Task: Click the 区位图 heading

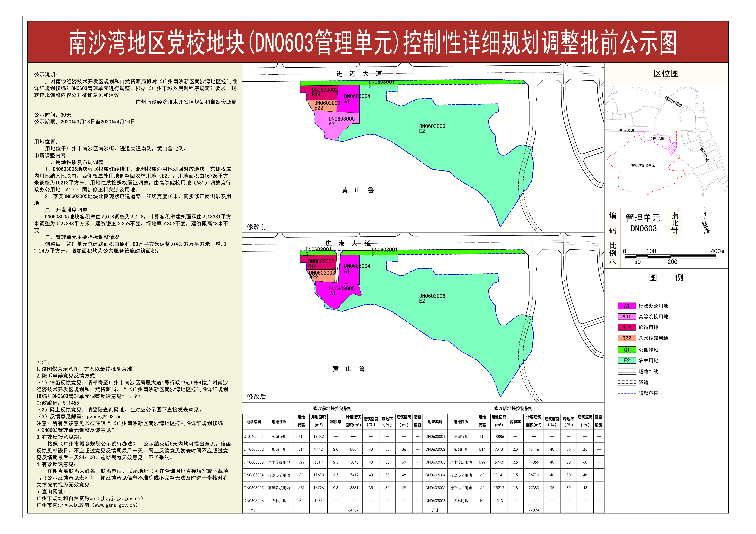Action: click(666, 74)
